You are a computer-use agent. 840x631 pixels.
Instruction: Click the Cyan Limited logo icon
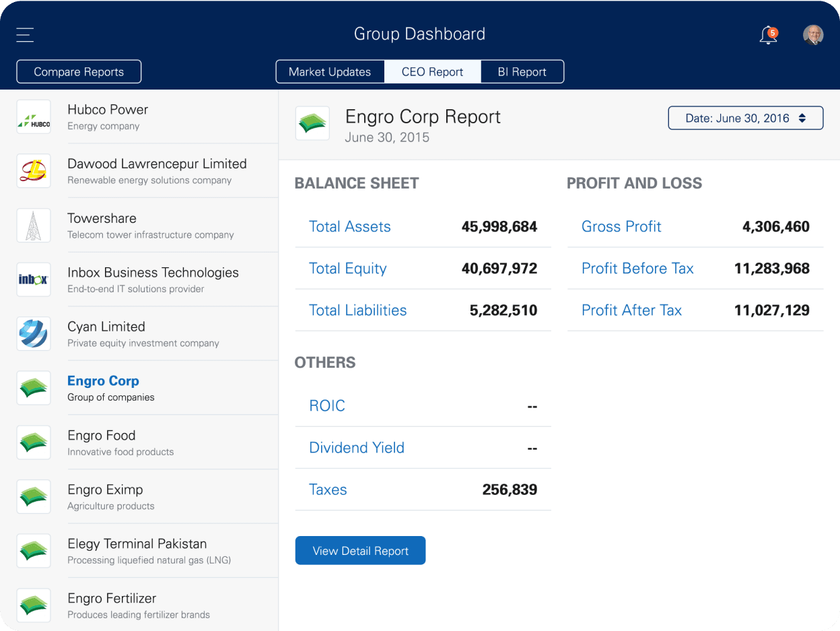pyautogui.click(x=34, y=334)
